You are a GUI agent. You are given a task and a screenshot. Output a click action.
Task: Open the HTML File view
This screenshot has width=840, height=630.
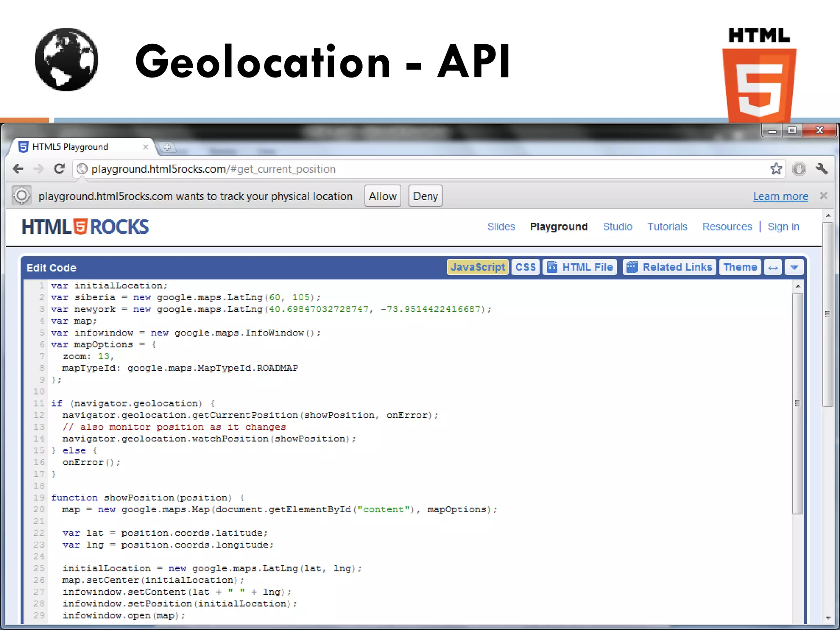[x=580, y=267]
